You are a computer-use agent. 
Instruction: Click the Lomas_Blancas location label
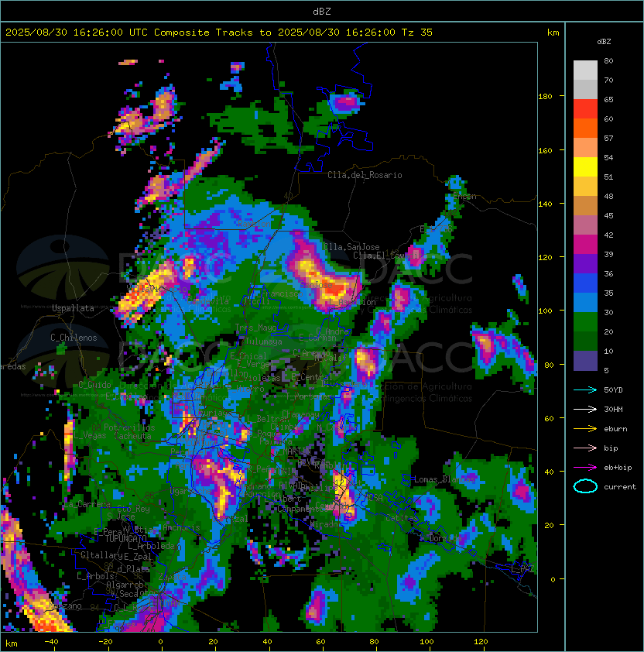[444, 480]
